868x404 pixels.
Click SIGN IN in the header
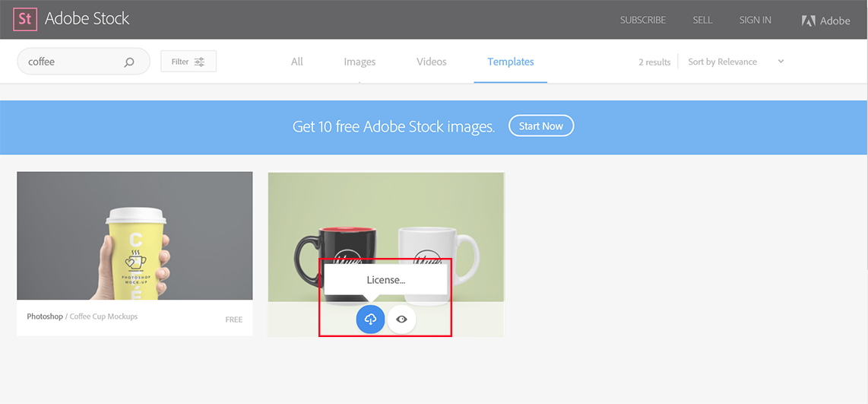click(755, 20)
